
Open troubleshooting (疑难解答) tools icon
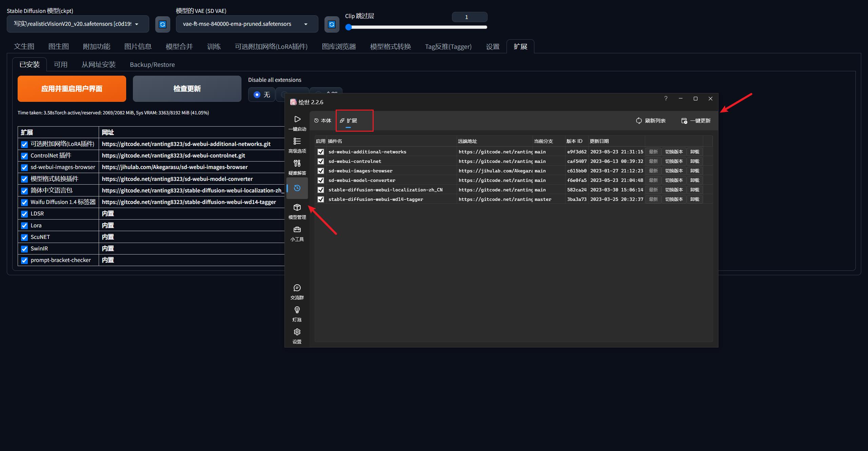point(297,164)
